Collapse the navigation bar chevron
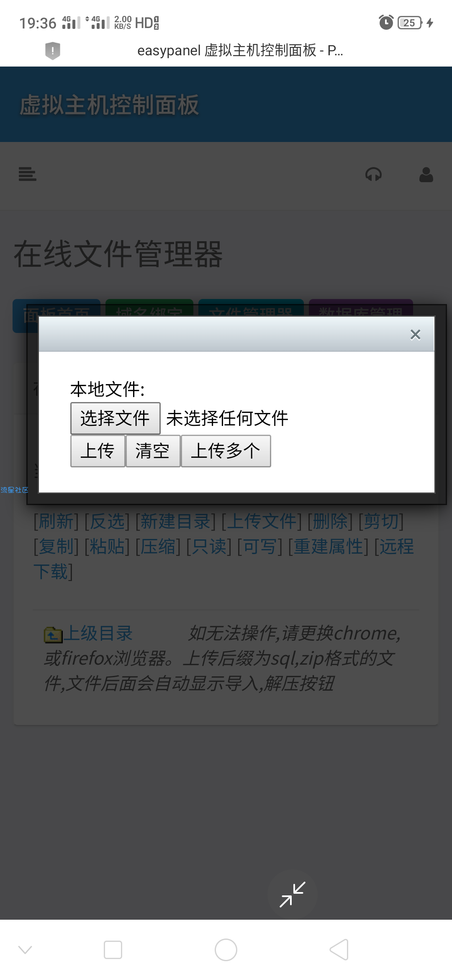452x980 pixels. click(x=25, y=949)
